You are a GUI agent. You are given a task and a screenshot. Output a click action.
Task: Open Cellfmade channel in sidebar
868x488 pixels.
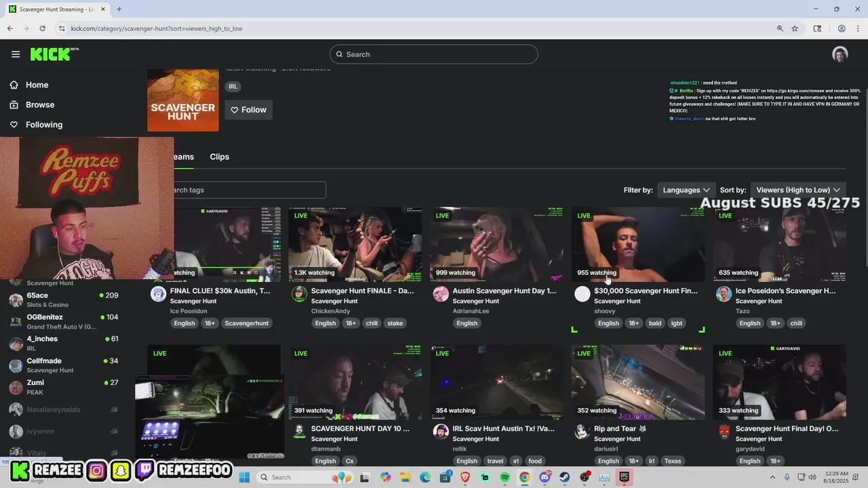[x=64, y=365]
